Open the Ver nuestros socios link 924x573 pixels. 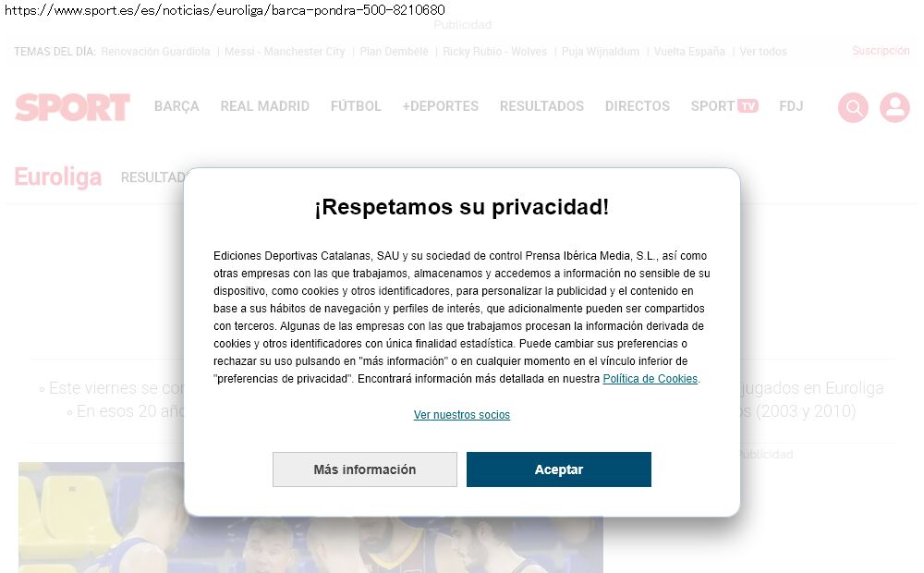click(462, 414)
